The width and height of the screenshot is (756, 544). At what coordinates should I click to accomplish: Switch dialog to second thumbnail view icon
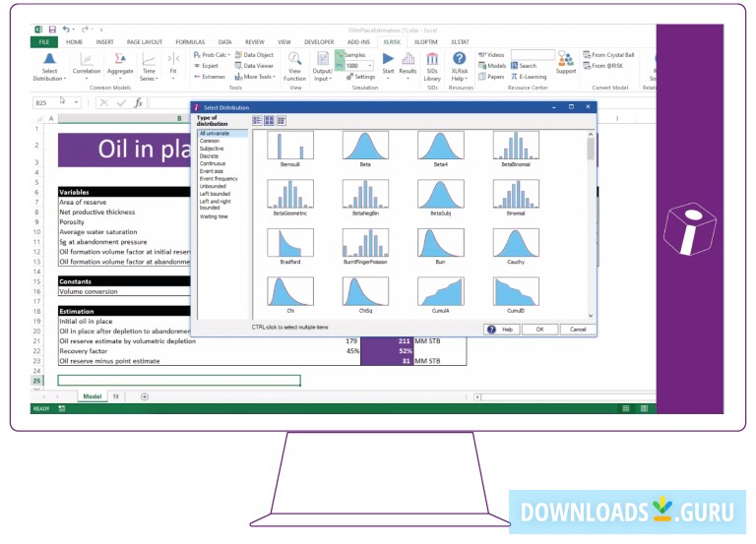click(269, 120)
